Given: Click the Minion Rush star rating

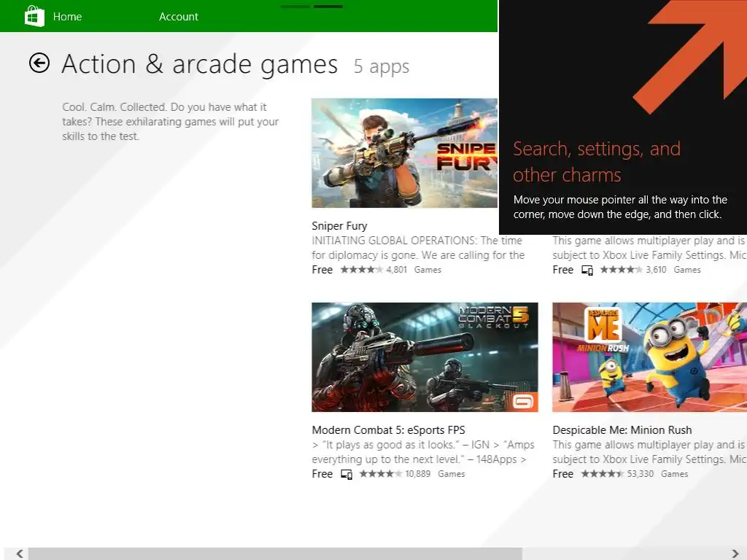Looking at the screenshot, I should (x=602, y=474).
